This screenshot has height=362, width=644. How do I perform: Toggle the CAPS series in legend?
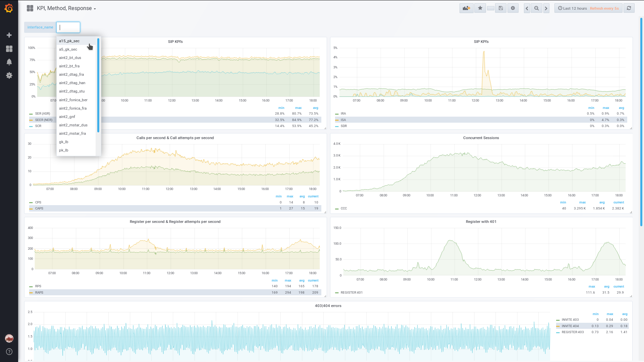pyautogui.click(x=39, y=208)
